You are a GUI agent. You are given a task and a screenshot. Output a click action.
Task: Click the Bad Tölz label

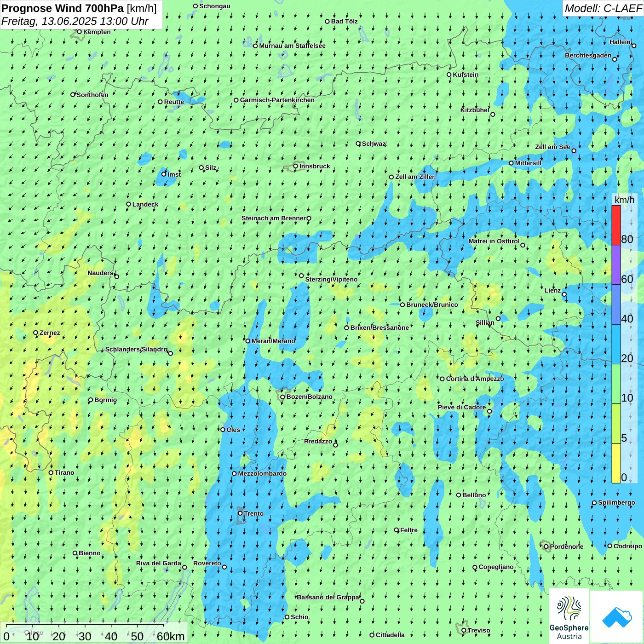click(x=344, y=21)
